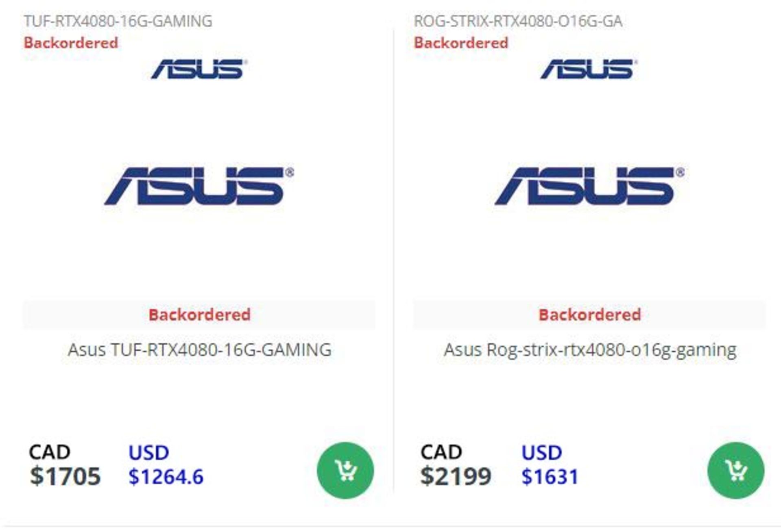781x532 pixels.
Task: Click the Backordered banner above the Rog-strix title
Action: coord(589,315)
